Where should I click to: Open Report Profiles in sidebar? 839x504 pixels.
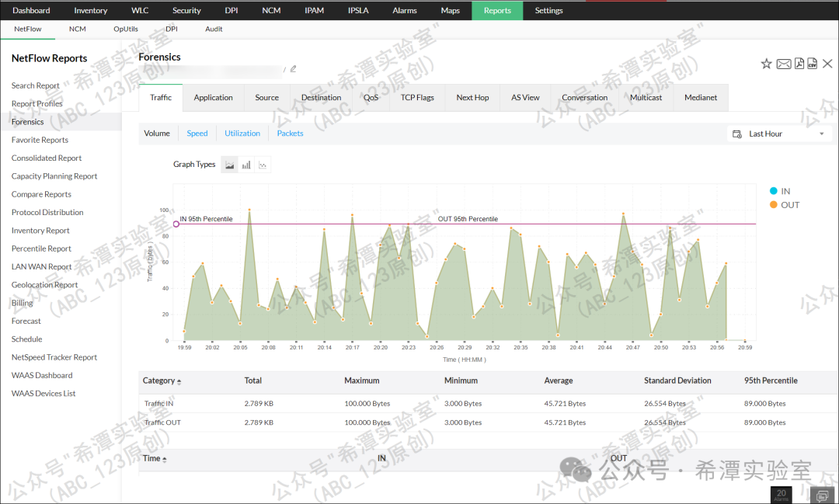(x=37, y=104)
